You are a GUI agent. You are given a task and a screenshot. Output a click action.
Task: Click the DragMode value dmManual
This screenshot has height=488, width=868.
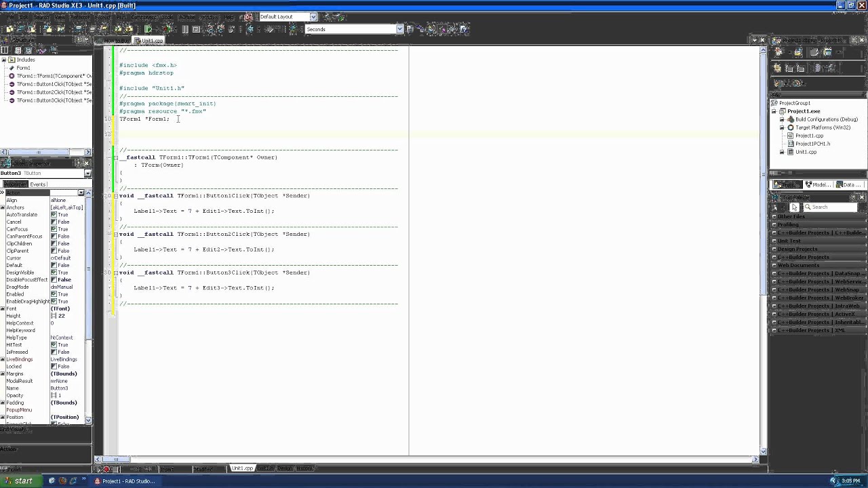[68, 287]
